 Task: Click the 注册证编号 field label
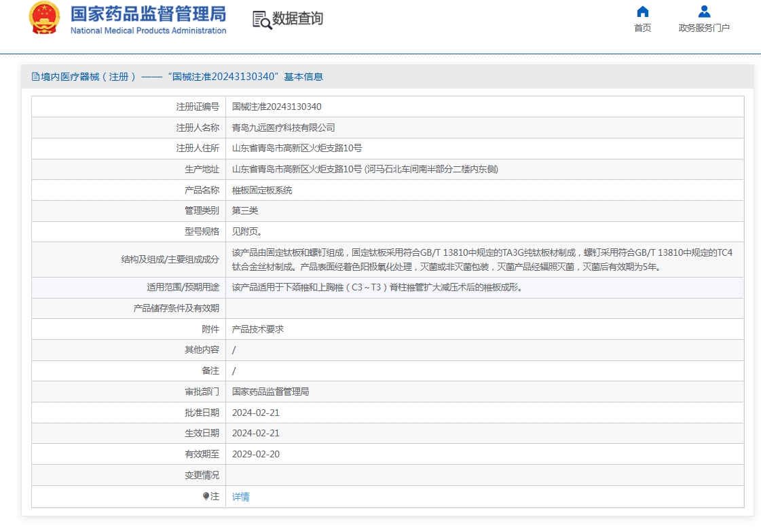pos(198,107)
